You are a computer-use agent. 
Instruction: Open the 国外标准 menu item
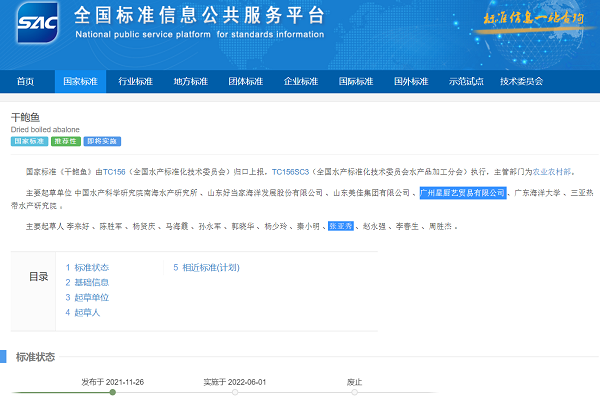[x=410, y=81]
